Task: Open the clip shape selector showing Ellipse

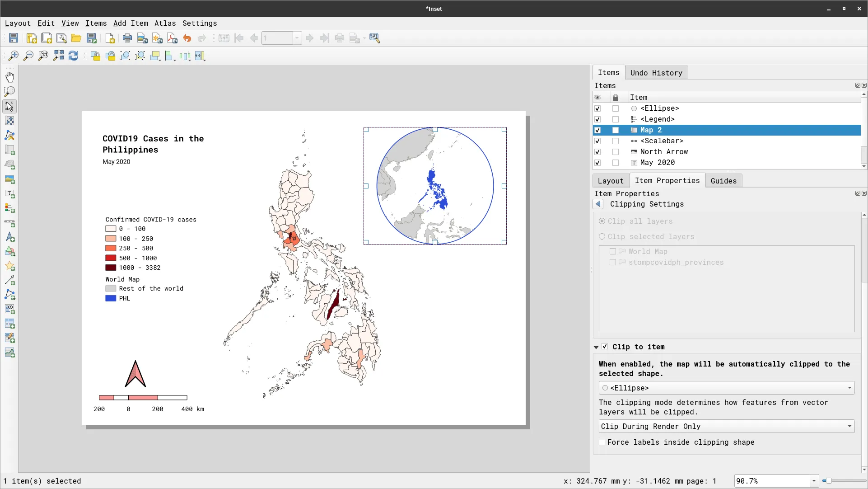Action: (726, 388)
